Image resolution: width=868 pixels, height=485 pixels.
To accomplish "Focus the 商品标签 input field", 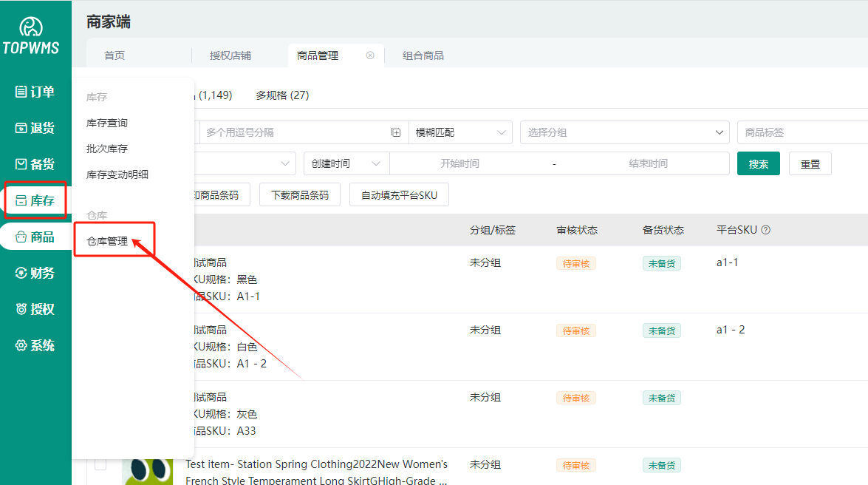I will (x=803, y=132).
